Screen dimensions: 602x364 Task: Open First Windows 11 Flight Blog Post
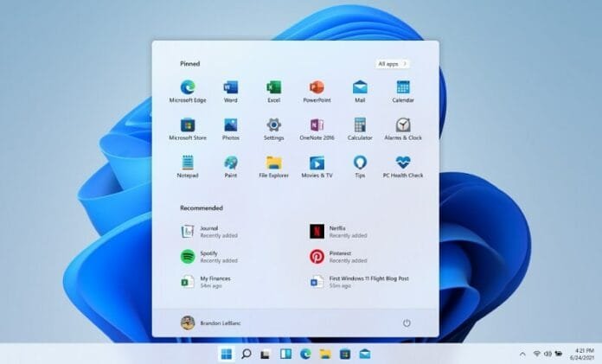(x=359, y=282)
